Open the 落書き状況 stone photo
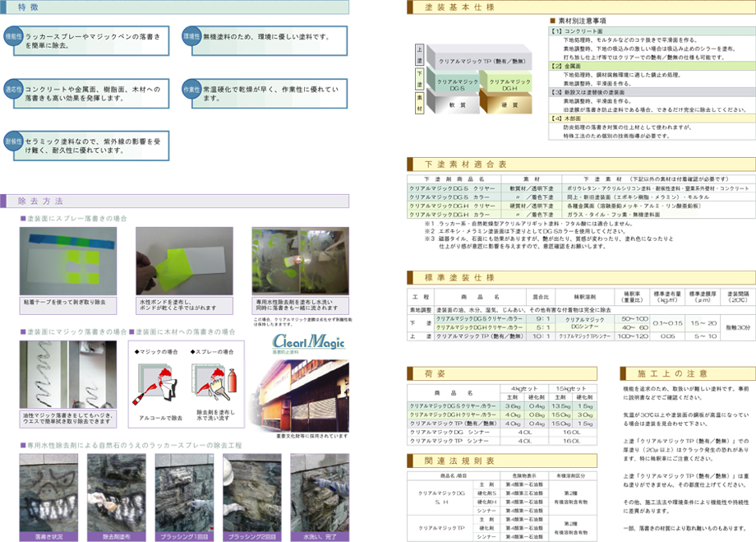The width and height of the screenshot is (756, 542). [48, 493]
